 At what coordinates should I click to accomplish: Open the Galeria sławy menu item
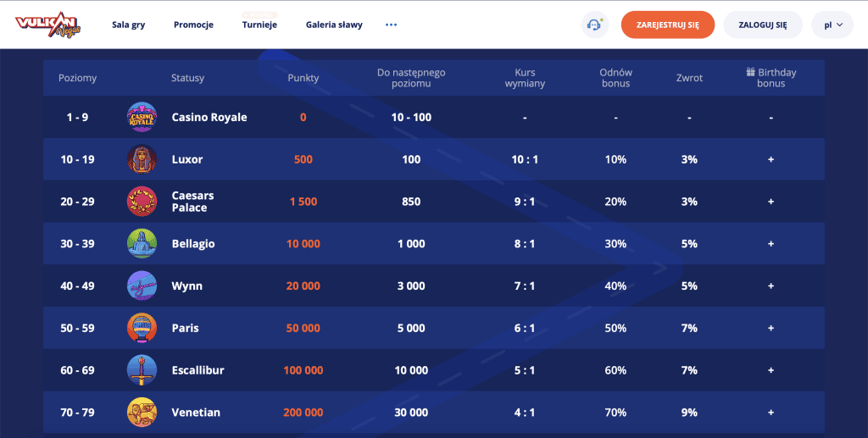coord(334,25)
